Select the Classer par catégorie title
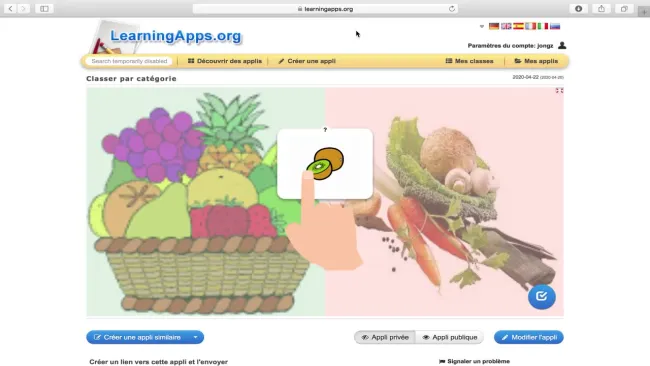Screen dimensions: 650x366 click(x=131, y=78)
